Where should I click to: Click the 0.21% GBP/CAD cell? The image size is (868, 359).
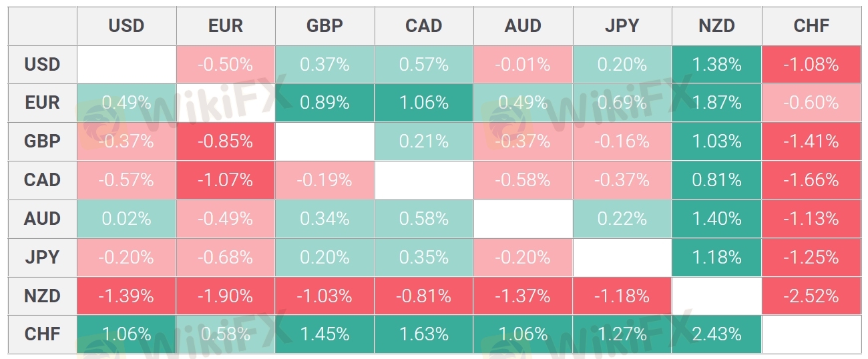(424, 141)
